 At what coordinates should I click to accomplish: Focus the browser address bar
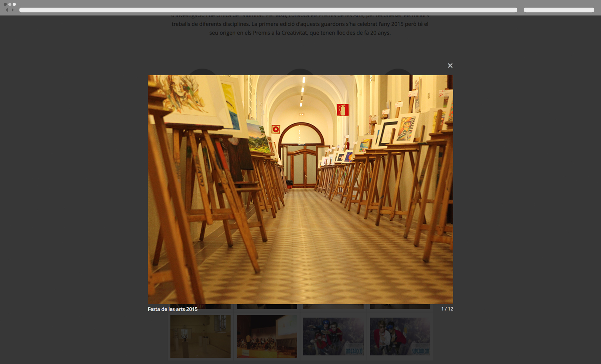click(x=268, y=10)
